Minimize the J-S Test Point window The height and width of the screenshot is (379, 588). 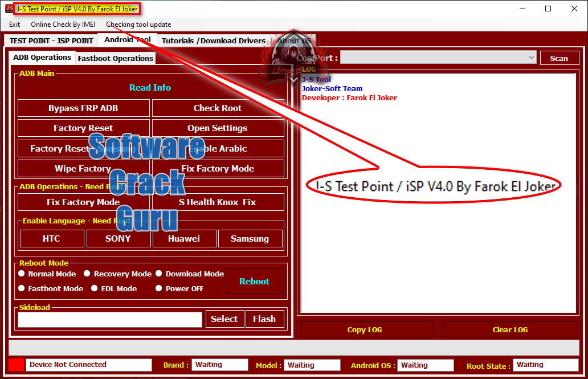point(522,9)
